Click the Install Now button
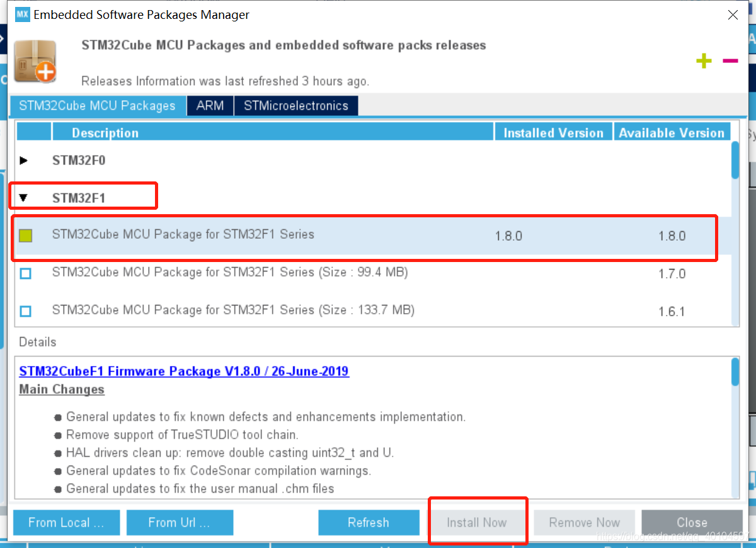 coord(477,522)
